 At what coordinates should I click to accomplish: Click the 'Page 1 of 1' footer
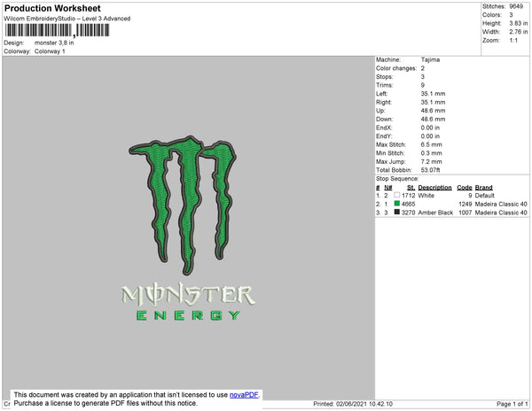click(512, 404)
